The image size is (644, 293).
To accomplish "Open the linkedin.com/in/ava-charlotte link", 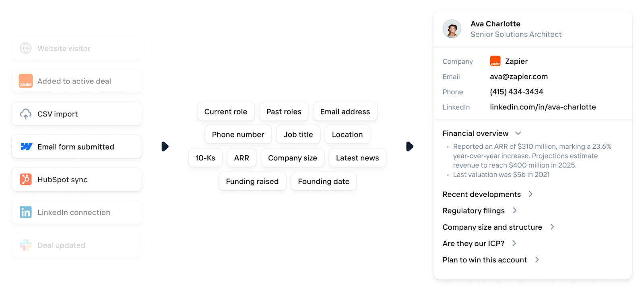I will tap(543, 107).
